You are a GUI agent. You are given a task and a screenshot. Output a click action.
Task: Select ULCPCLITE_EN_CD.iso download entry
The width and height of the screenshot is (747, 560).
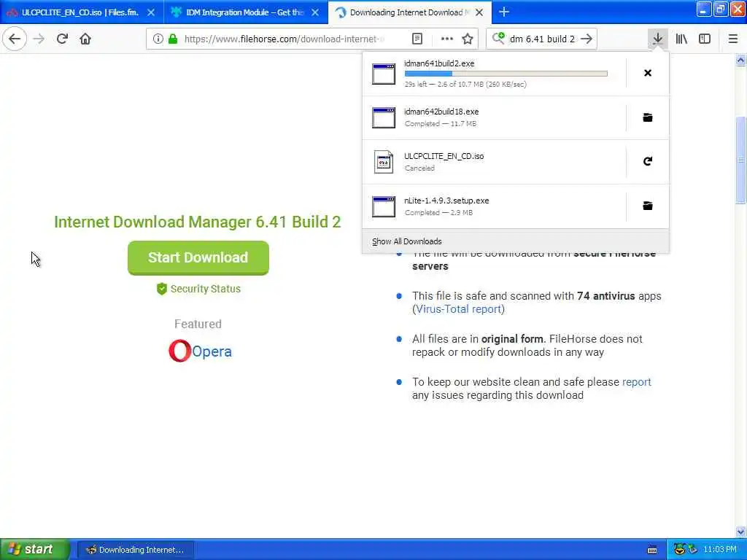click(x=494, y=162)
